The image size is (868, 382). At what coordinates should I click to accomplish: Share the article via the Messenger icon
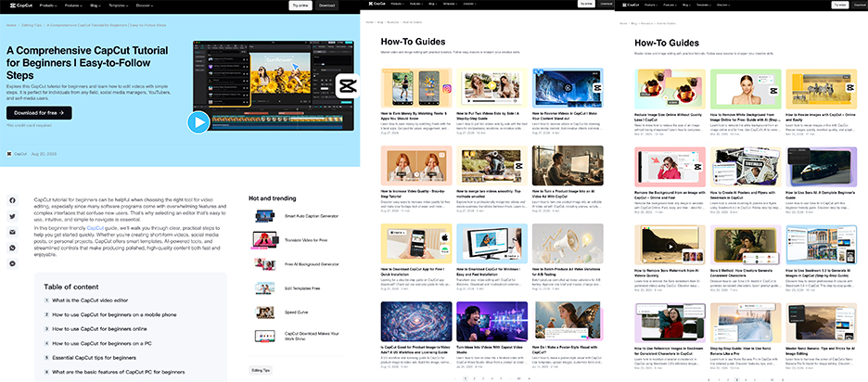(x=12, y=264)
